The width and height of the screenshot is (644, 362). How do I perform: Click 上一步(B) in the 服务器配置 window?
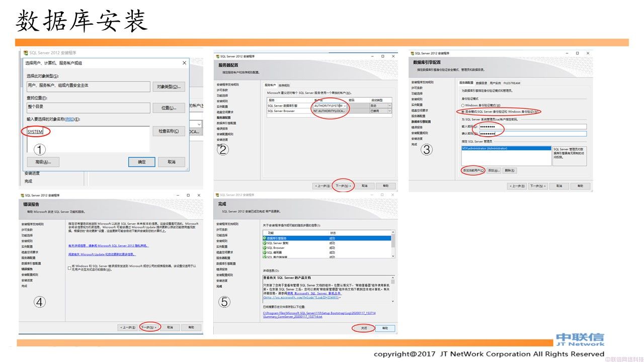pos(323,186)
